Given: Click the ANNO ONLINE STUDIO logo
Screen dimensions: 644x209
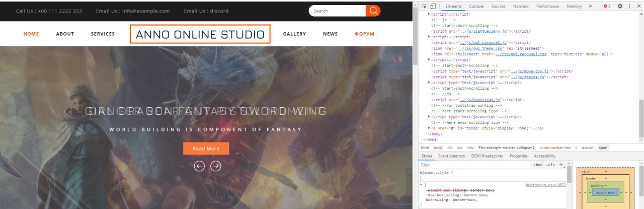Looking at the screenshot, I should point(200,34).
